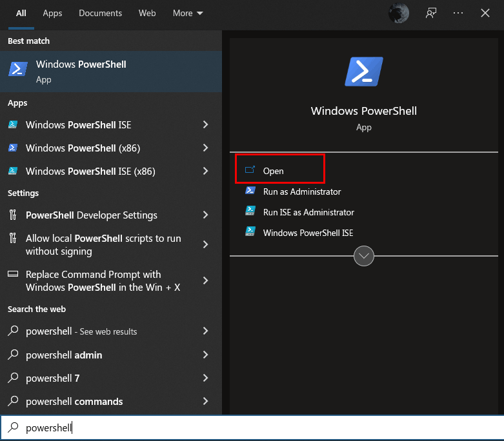
Task: Switch to the All tab
Action: click(21, 13)
